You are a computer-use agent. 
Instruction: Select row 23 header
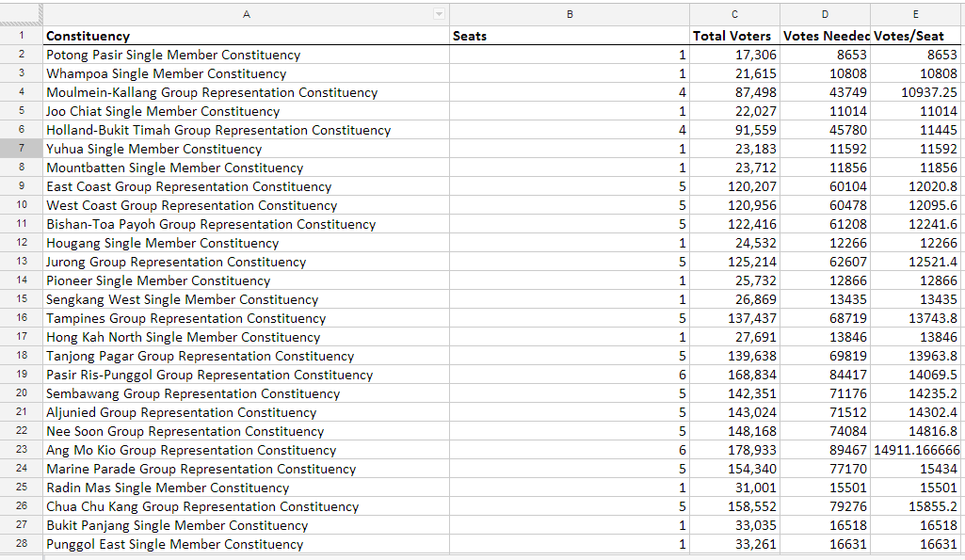tap(21, 450)
